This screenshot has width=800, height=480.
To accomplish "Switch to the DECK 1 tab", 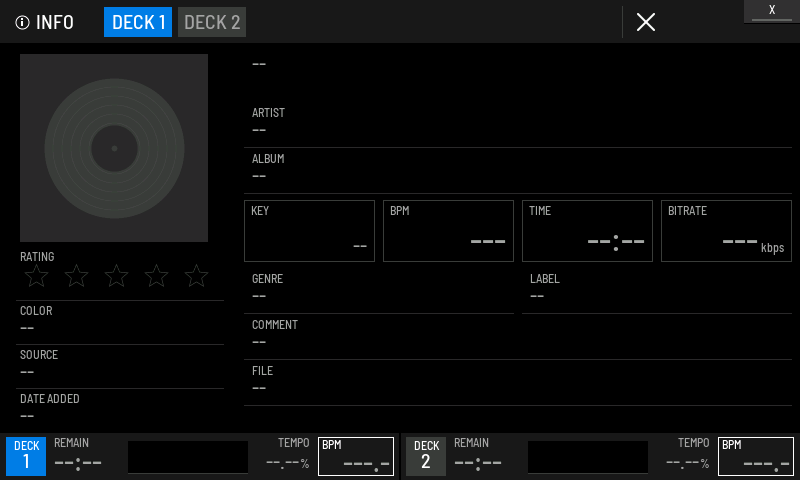I will tap(138, 22).
